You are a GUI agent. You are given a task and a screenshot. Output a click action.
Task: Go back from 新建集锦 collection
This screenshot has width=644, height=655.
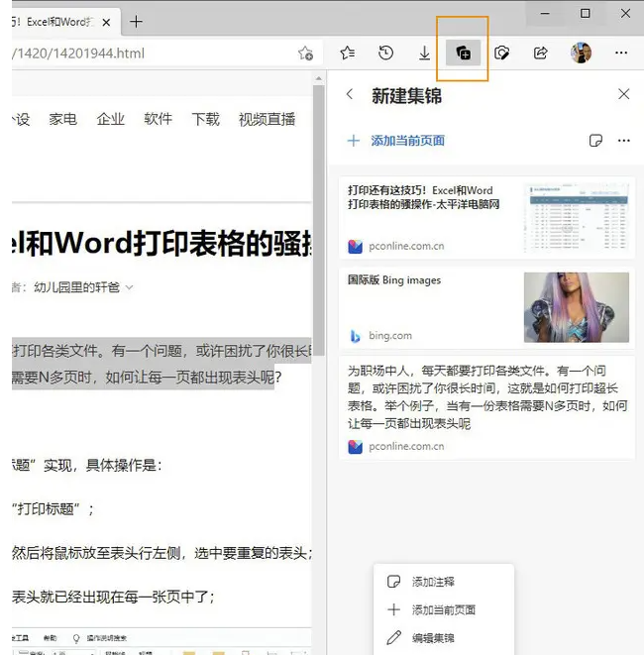tap(350, 94)
